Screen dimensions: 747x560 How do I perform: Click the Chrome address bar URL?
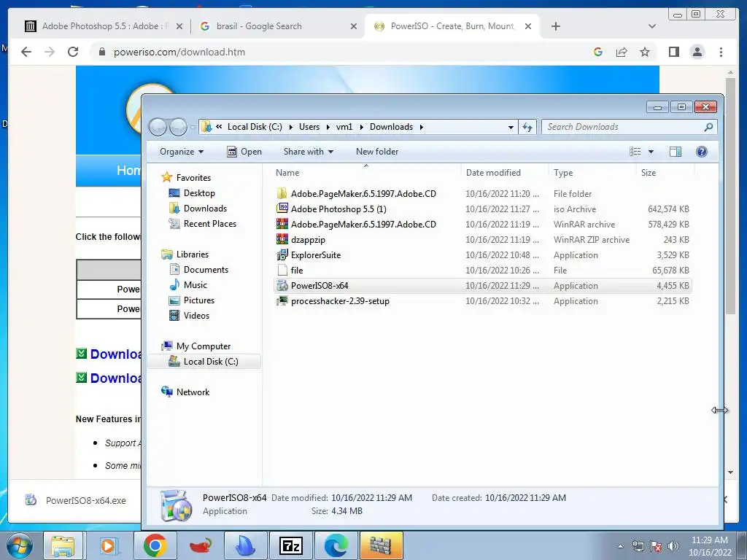coord(179,52)
